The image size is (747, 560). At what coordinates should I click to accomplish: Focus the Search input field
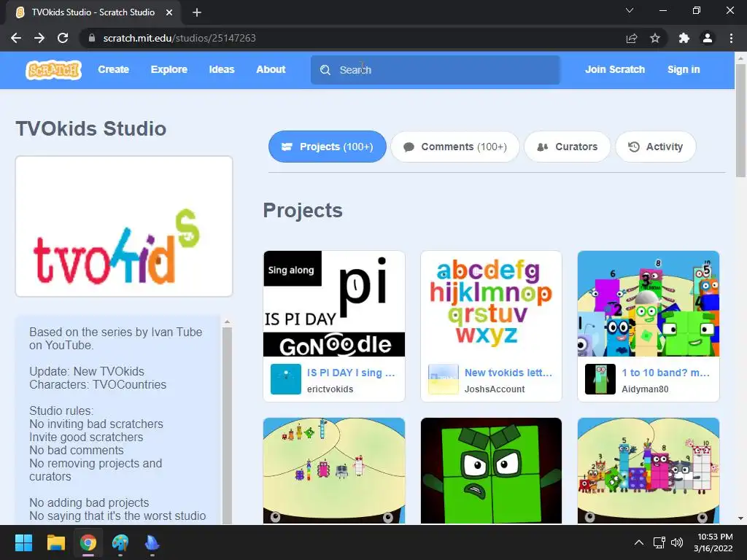[x=435, y=70]
